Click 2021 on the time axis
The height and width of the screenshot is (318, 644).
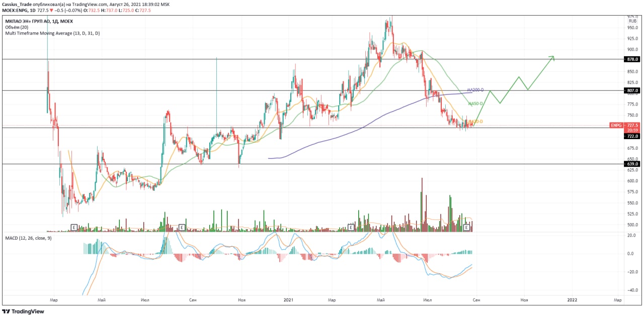[289, 300]
